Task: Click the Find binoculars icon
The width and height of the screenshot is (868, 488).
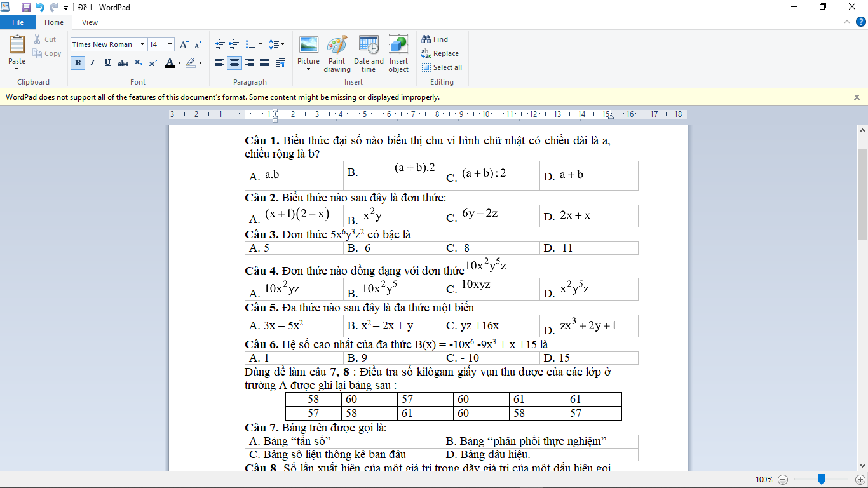Action: 426,39
